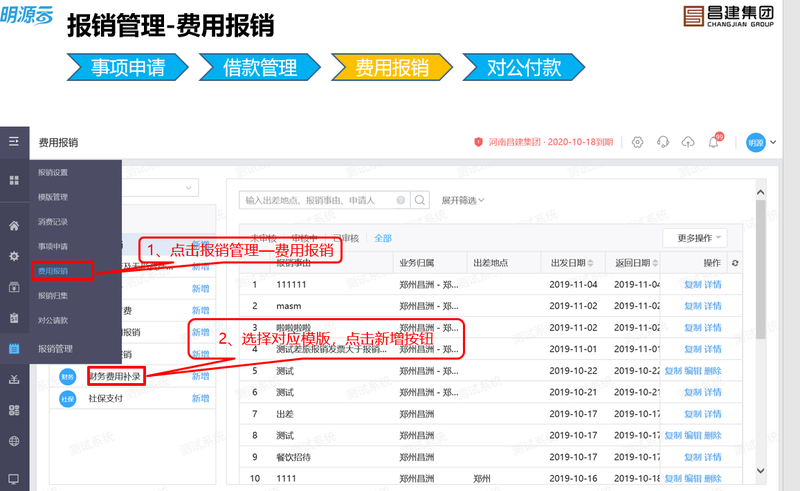
Task: Open the headset support icon
Action: (663, 142)
